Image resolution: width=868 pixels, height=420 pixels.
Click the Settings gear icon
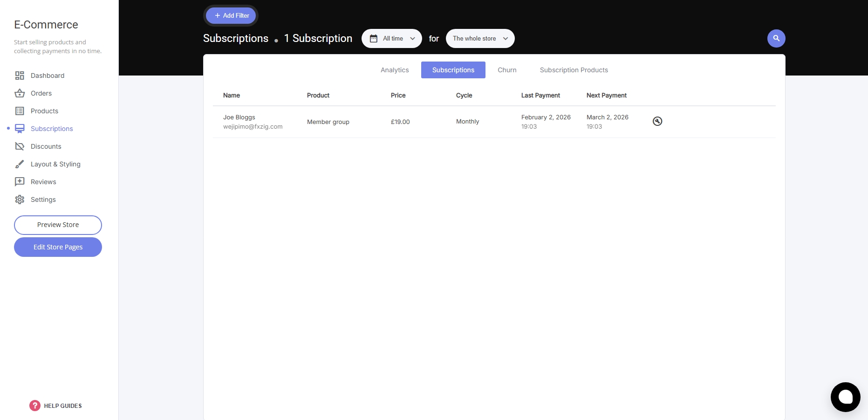[20, 200]
